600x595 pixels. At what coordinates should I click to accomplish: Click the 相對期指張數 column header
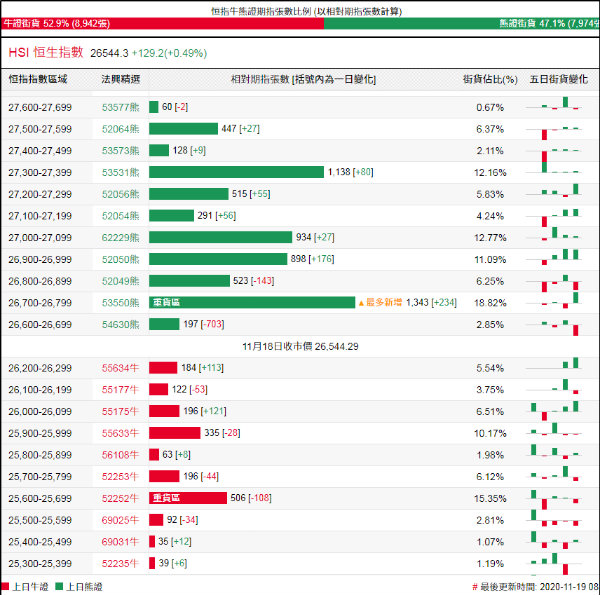point(303,79)
